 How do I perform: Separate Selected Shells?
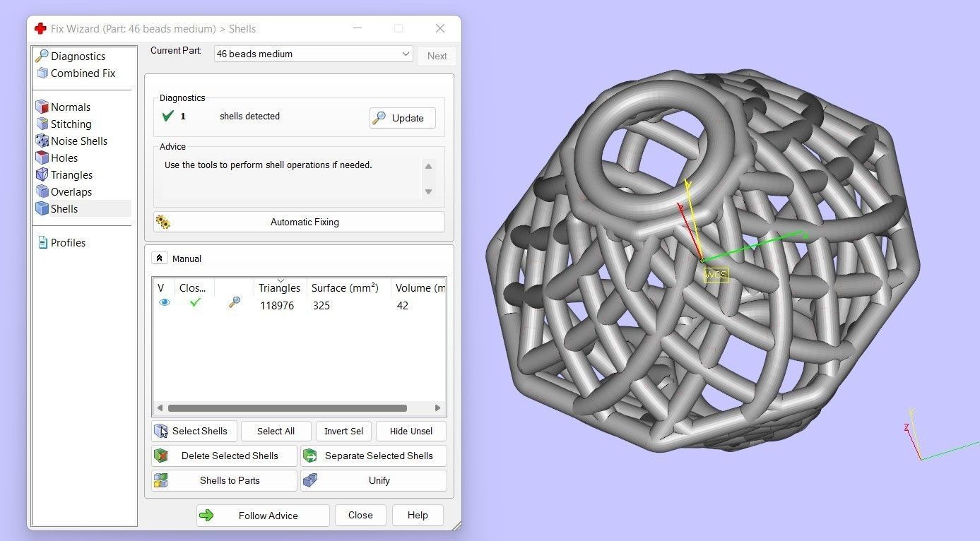point(373,456)
